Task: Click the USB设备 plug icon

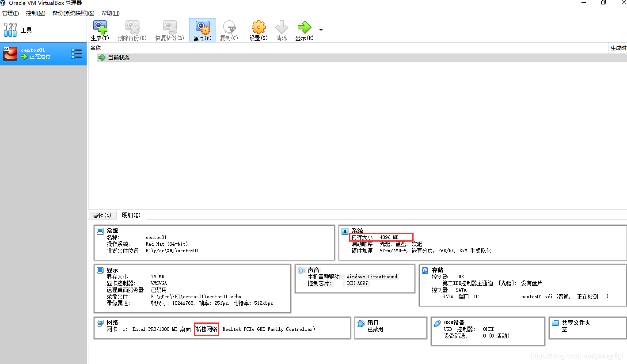Action: click(437, 323)
